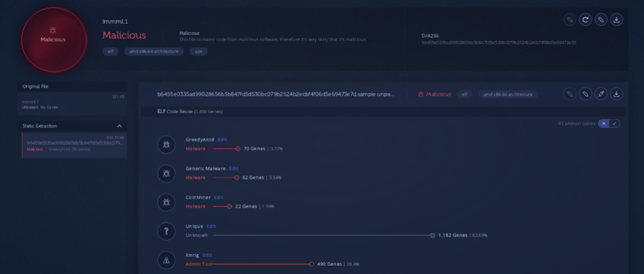Click the unpacked sample file name
This screenshot has width=644, height=274.
click(275, 94)
